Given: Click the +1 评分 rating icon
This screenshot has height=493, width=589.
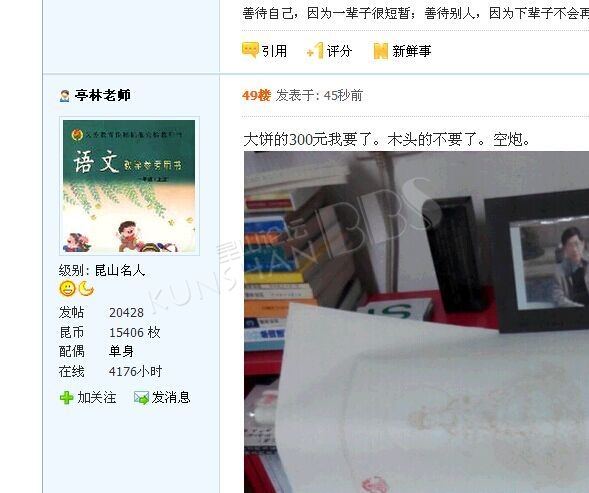Looking at the screenshot, I should tap(315, 50).
